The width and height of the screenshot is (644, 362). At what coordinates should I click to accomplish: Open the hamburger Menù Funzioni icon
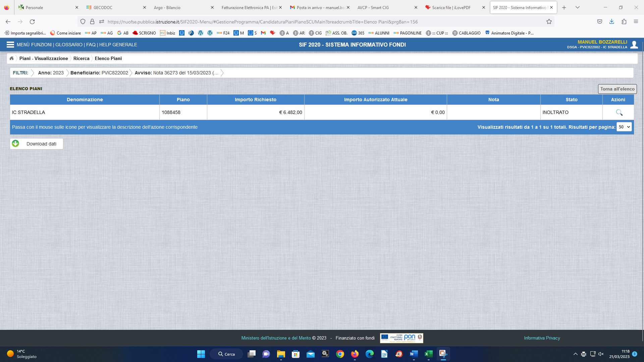coord(10,45)
